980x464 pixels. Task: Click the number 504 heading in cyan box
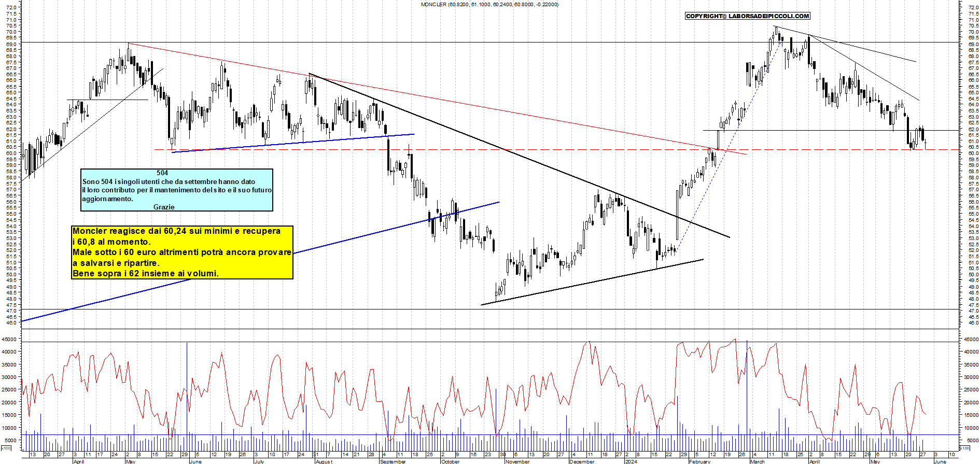(162, 173)
